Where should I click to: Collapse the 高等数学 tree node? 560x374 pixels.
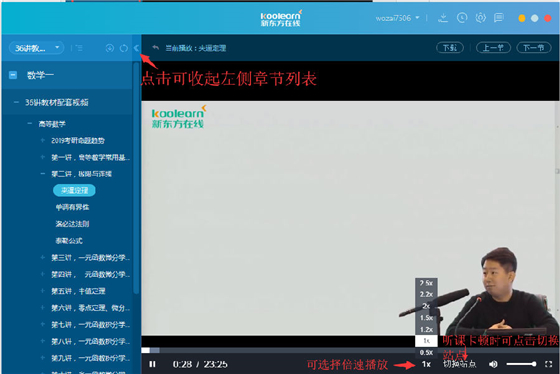pos(30,124)
